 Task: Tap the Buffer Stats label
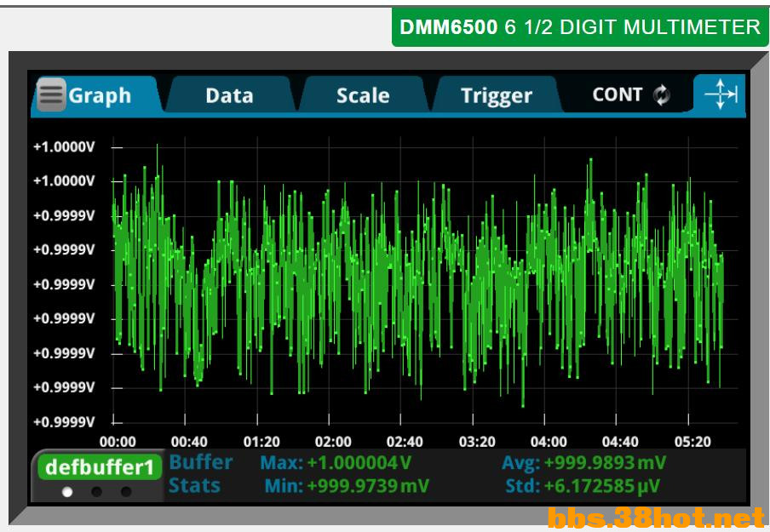200,474
